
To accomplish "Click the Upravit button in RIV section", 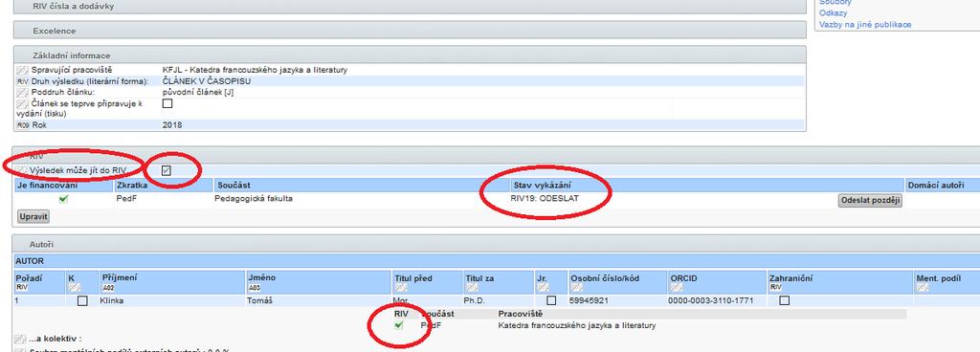I will coord(33,216).
